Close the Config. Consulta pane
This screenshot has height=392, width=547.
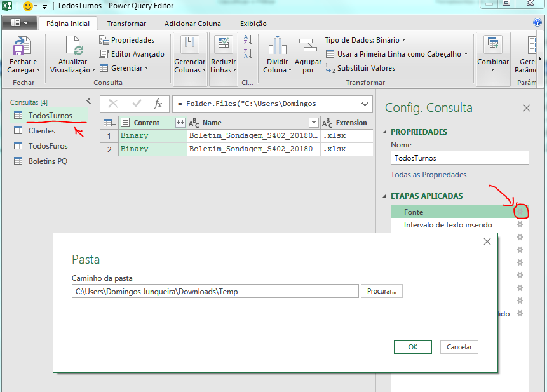[x=527, y=108]
